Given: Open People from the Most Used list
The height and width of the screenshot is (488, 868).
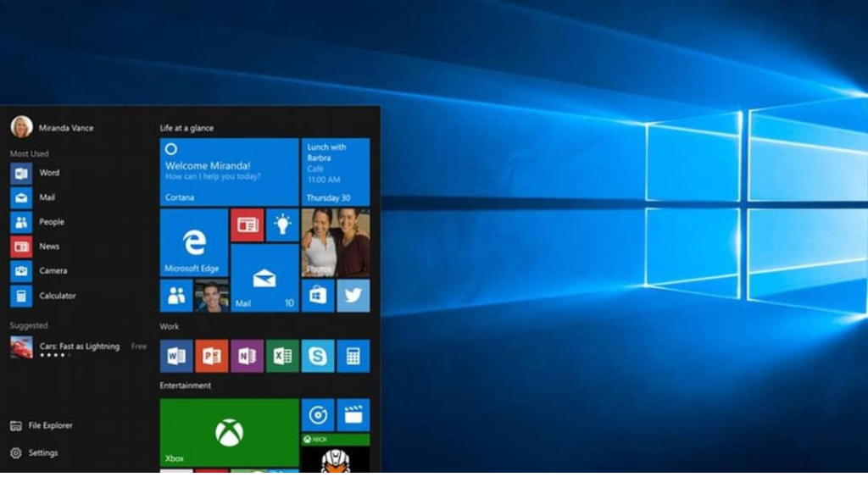Looking at the screenshot, I should point(37,222).
